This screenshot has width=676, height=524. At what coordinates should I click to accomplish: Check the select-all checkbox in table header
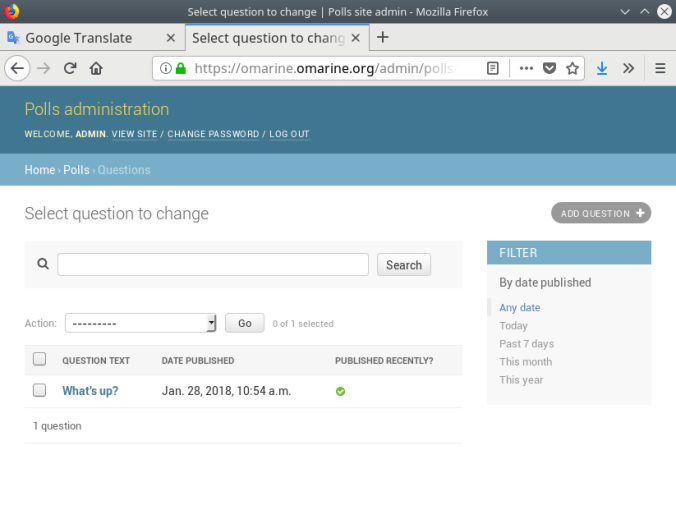click(x=40, y=360)
